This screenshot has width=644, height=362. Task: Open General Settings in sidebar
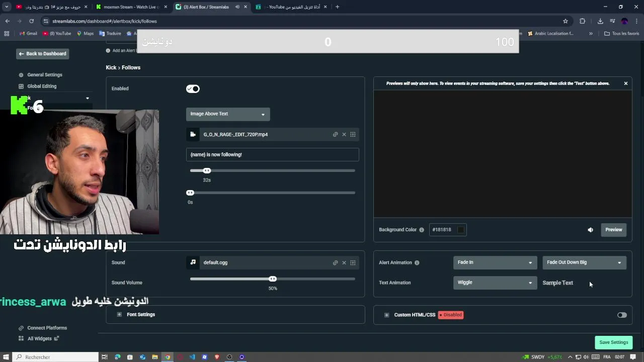click(45, 75)
